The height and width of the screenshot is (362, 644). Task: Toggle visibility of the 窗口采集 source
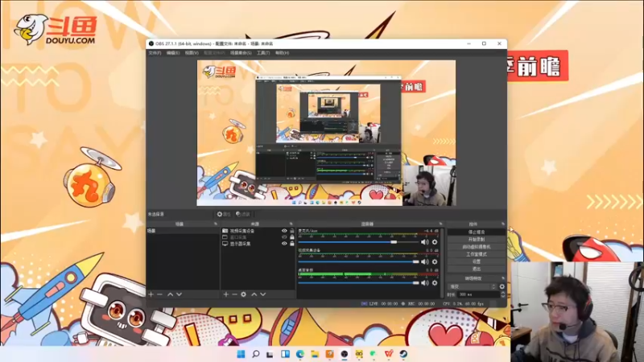(x=284, y=237)
